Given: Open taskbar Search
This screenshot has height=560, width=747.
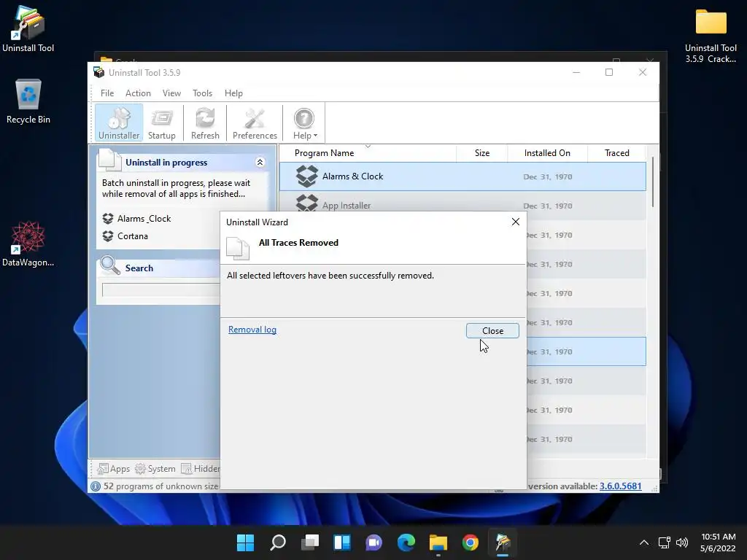Looking at the screenshot, I should 278,542.
